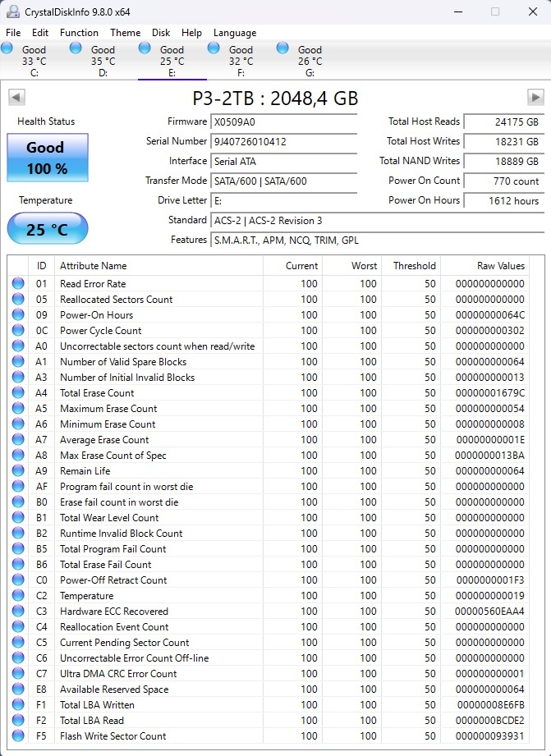This screenshot has height=756, width=551.
Task: Click the Threshold column header
Action: click(411, 266)
